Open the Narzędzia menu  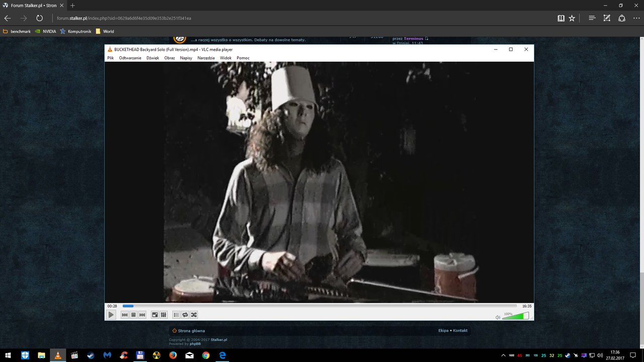click(x=206, y=58)
